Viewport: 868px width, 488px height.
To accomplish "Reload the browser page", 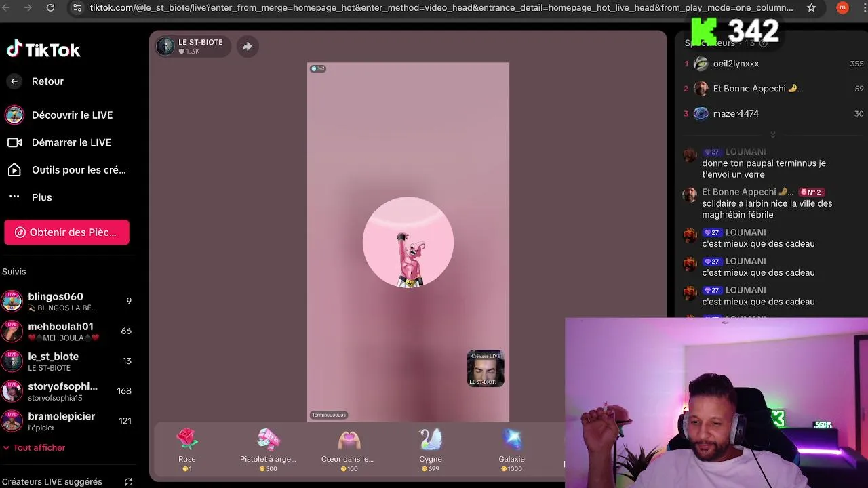I will tap(50, 7).
